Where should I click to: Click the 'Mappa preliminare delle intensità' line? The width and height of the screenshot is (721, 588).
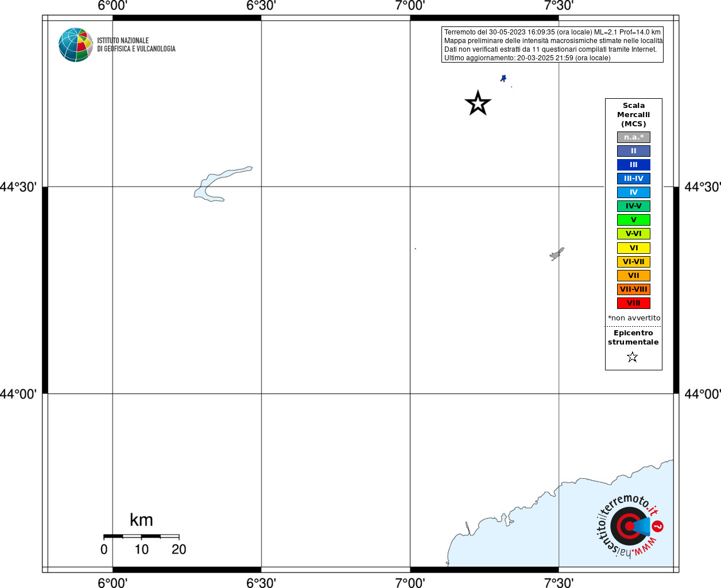553,41
